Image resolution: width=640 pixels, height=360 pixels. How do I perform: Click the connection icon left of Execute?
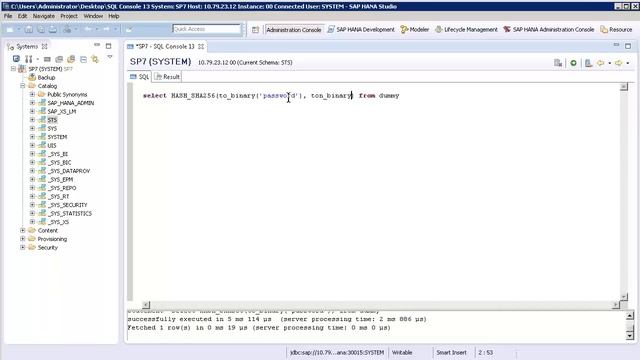coord(558,63)
